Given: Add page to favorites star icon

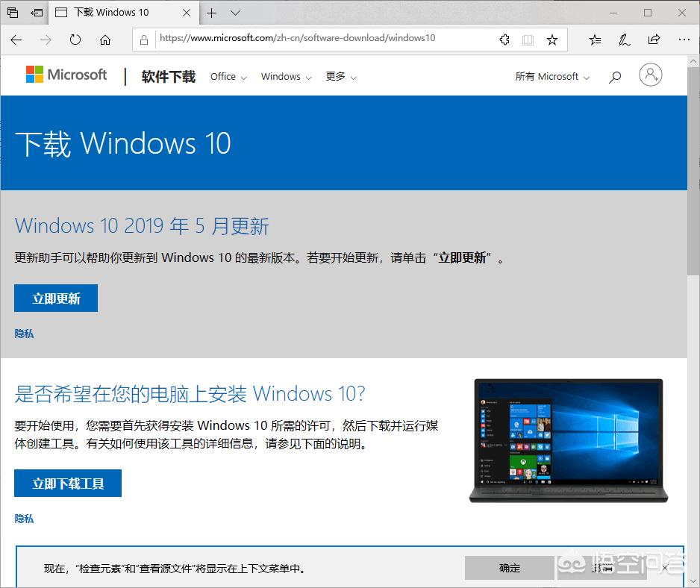Looking at the screenshot, I should pos(552,40).
